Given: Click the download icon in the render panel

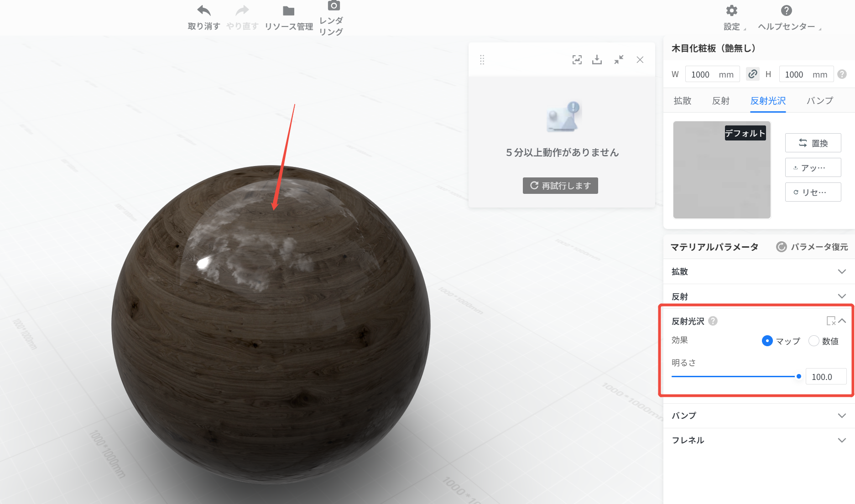Looking at the screenshot, I should click(x=597, y=60).
